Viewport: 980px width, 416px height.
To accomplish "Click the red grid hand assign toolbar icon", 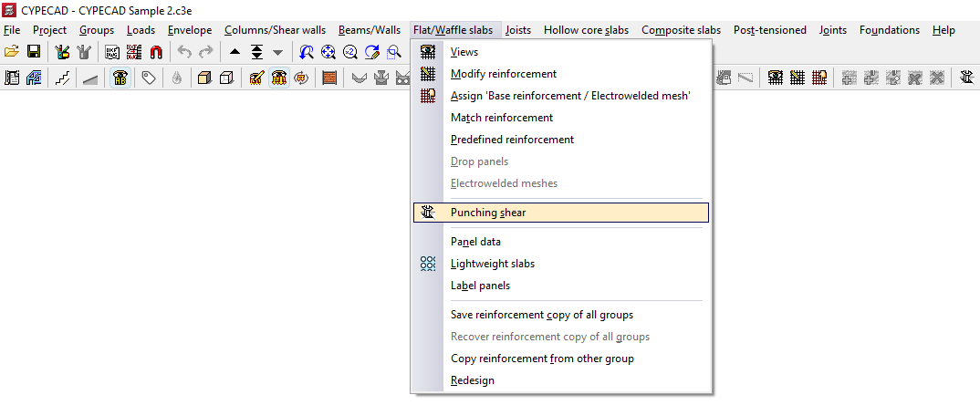I will pyautogui.click(x=819, y=78).
